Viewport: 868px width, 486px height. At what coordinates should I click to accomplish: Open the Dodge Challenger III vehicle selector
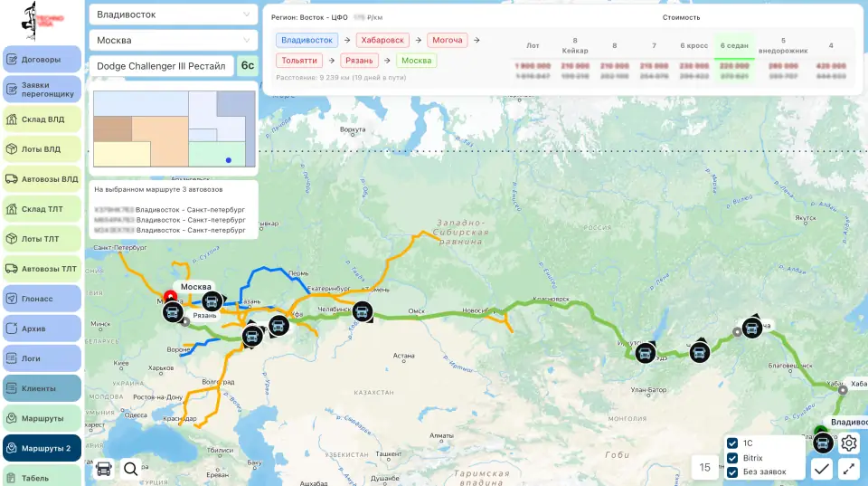[161, 66]
